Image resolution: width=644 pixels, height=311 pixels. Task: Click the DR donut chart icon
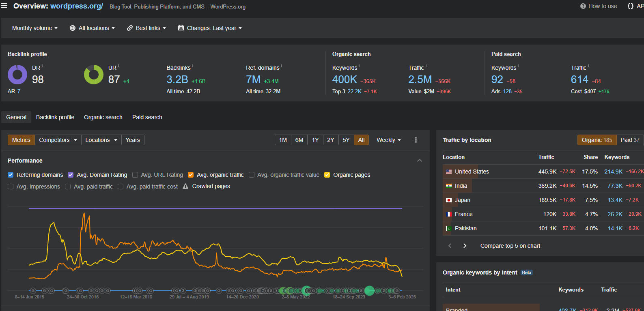[x=17, y=75]
